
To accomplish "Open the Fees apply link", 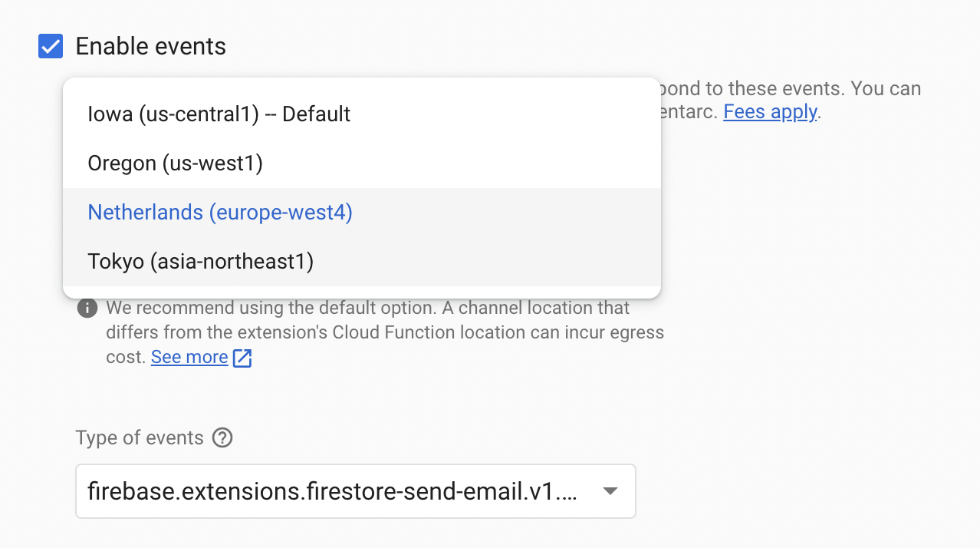I will [x=769, y=111].
